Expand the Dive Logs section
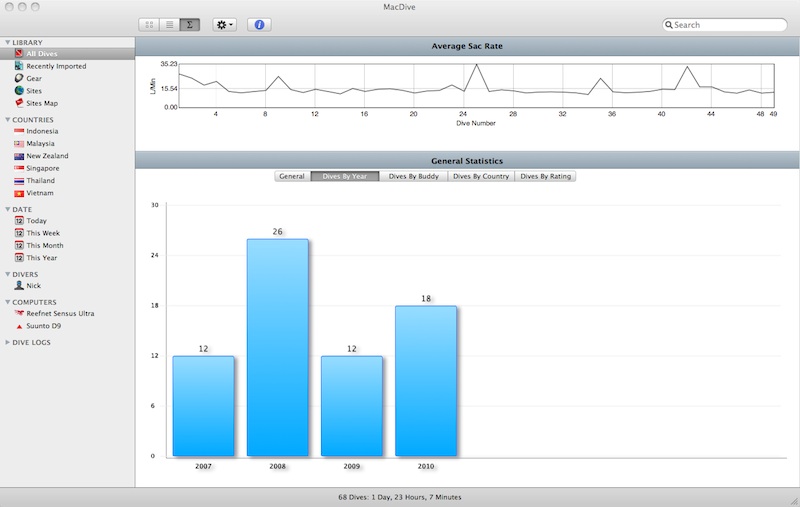800x507 pixels. pos(32,342)
